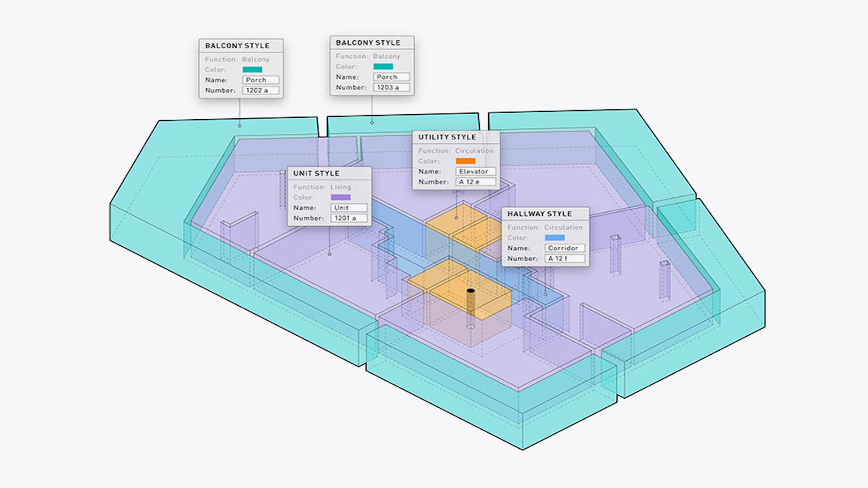Click the purple color swatch in Unit Style
Screen dimensions: 868x488
click(x=340, y=197)
